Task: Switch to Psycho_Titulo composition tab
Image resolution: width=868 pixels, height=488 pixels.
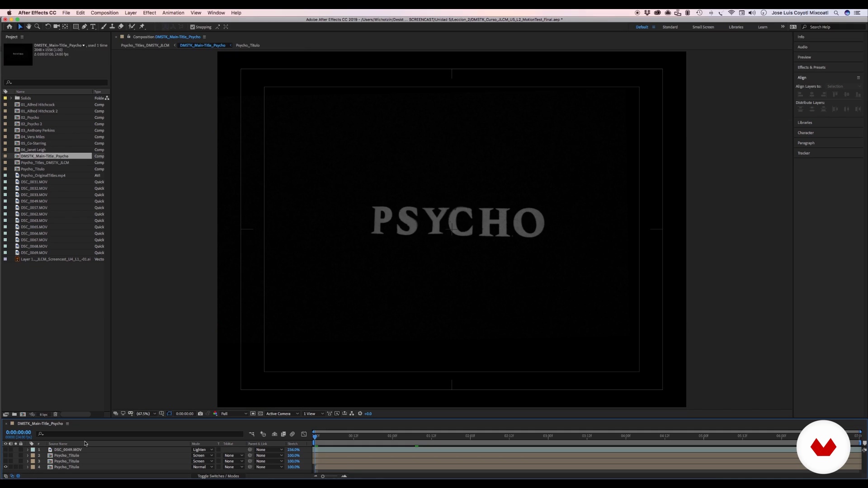Action: point(248,45)
